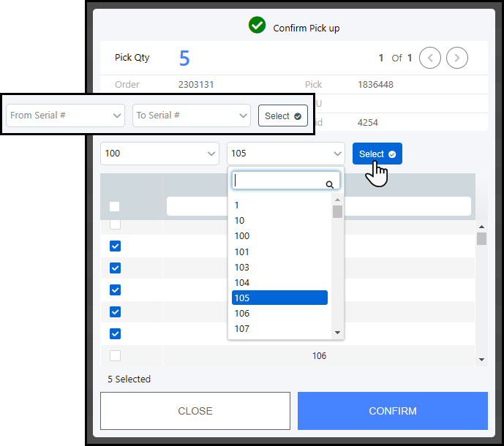The image size is (504, 446).
Task: Go to the previous pick page arrow
Action: (x=430, y=58)
